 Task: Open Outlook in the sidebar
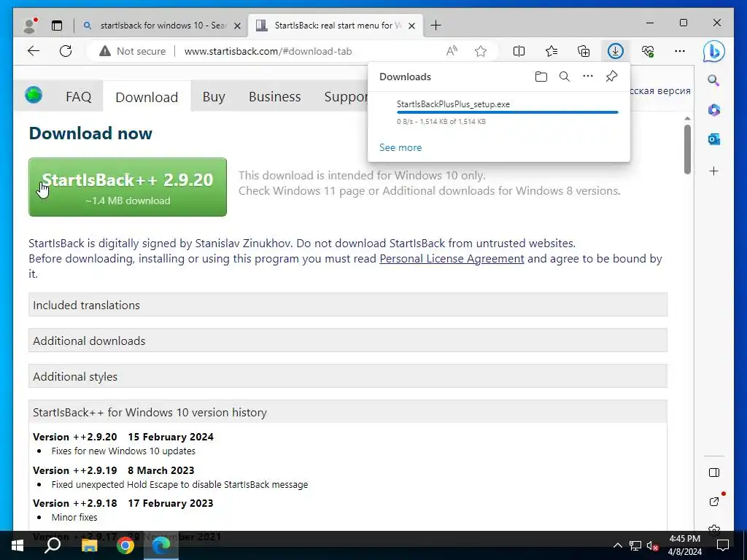(713, 139)
